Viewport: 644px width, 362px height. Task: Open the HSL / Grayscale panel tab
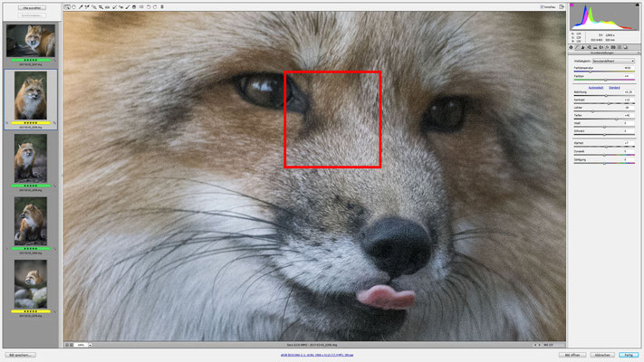(x=589, y=48)
